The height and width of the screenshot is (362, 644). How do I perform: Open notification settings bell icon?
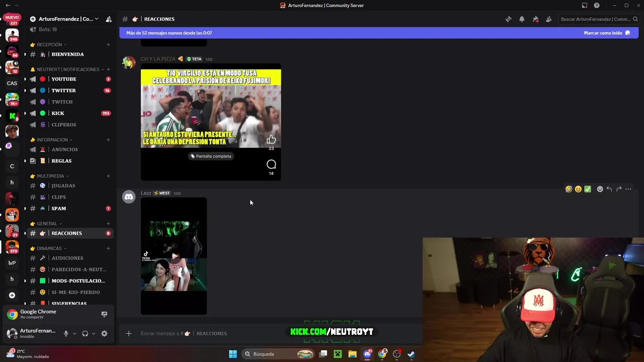522,19
